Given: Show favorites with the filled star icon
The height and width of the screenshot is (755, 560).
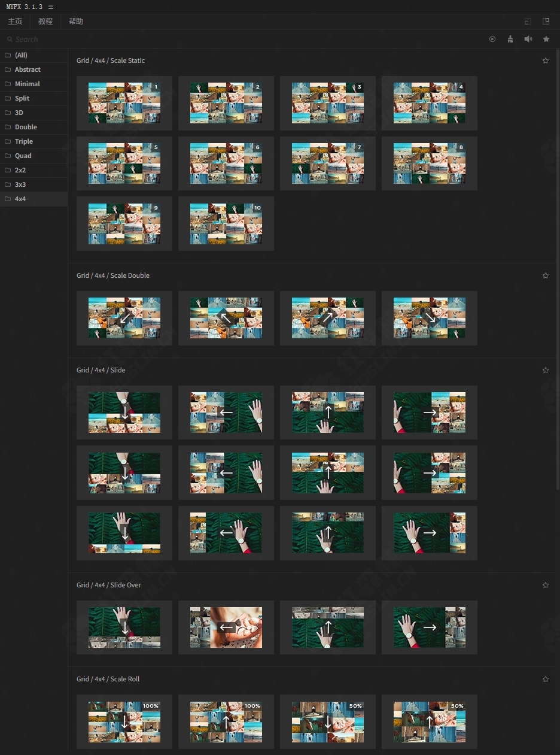Looking at the screenshot, I should click(546, 39).
